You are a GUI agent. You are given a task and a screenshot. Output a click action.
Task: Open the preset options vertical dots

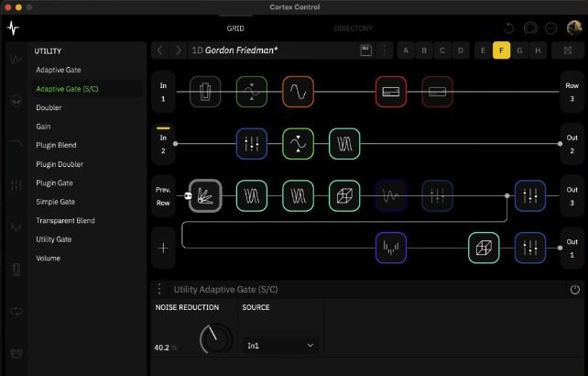point(385,50)
